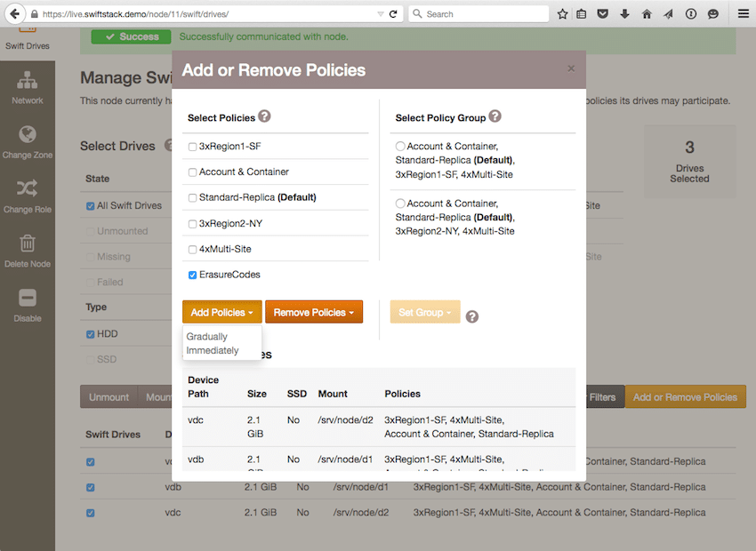The width and height of the screenshot is (756, 551).
Task: Open help icon beside Select Policies
Action: [x=264, y=116]
